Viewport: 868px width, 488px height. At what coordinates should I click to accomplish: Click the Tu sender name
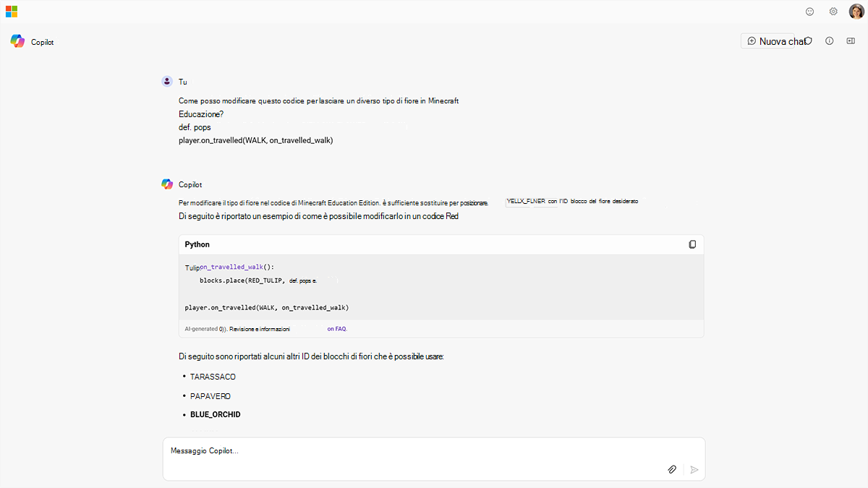pyautogui.click(x=182, y=82)
